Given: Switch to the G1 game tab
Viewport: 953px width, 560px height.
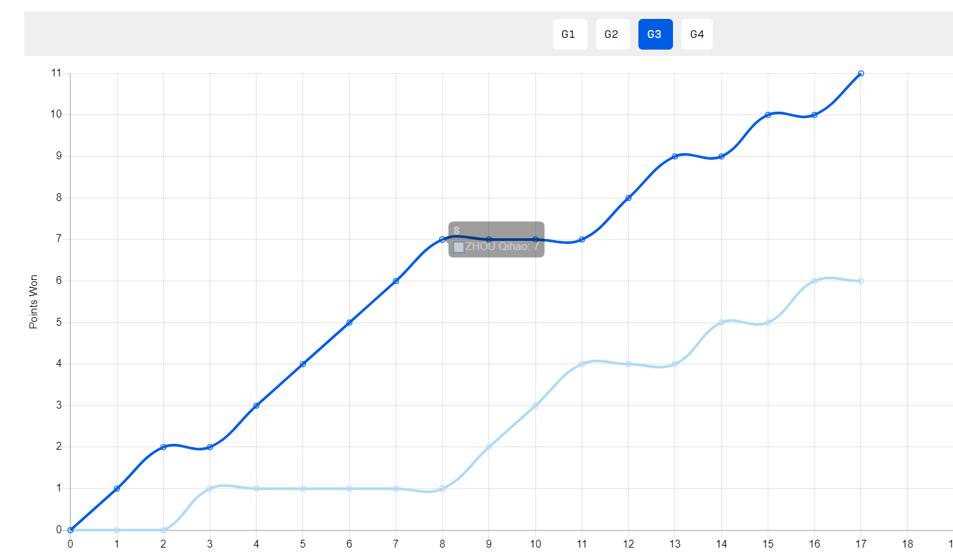Looking at the screenshot, I should coord(570,34).
